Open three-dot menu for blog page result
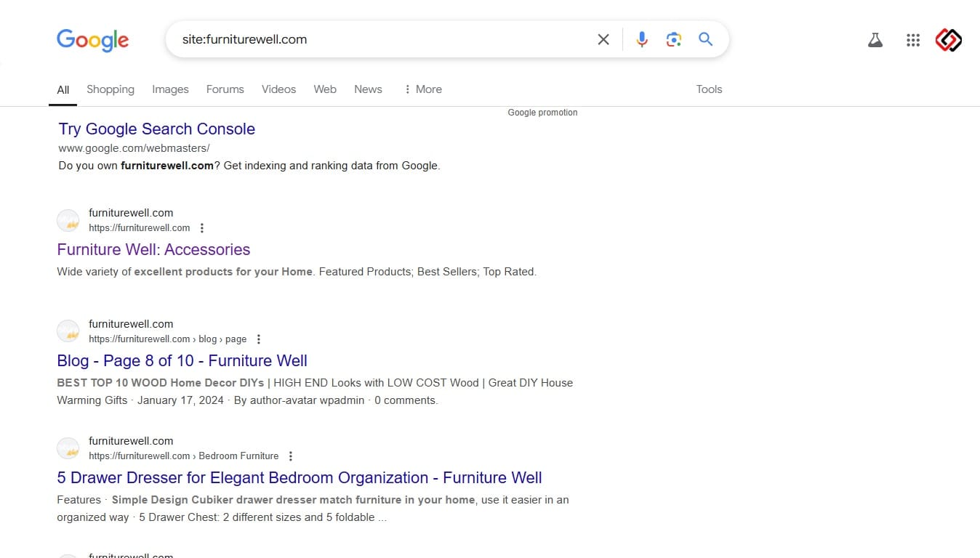This screenshot has height=558, width=980. (x=258, y=339)
